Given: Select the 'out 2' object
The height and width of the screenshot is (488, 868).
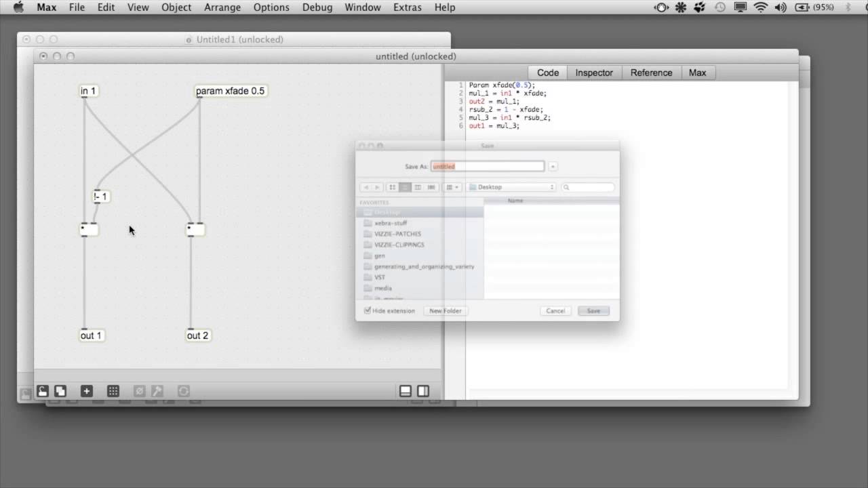Looking at the screenshot, I should 198,335.
